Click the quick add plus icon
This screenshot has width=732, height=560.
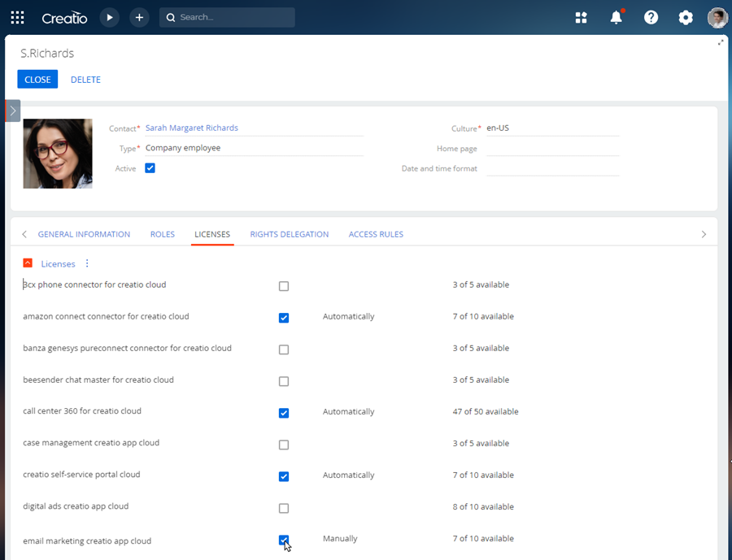(x=139, y=17)
